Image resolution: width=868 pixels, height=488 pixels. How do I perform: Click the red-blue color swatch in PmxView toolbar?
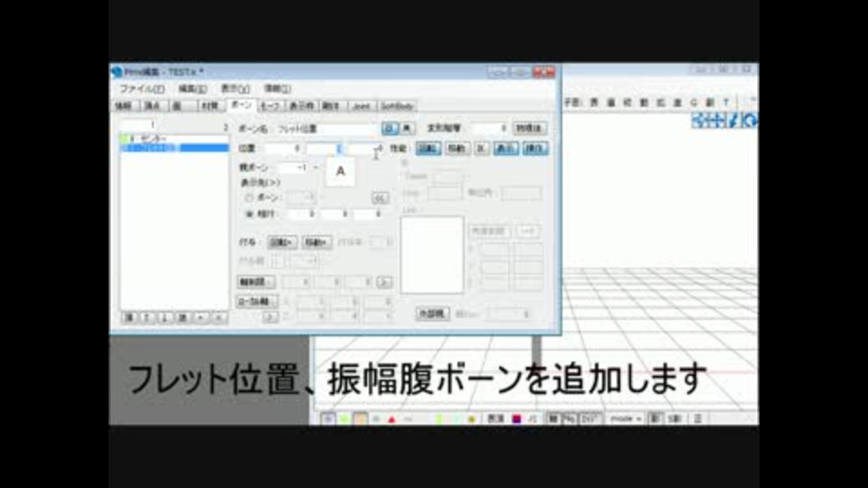[517, 419]
